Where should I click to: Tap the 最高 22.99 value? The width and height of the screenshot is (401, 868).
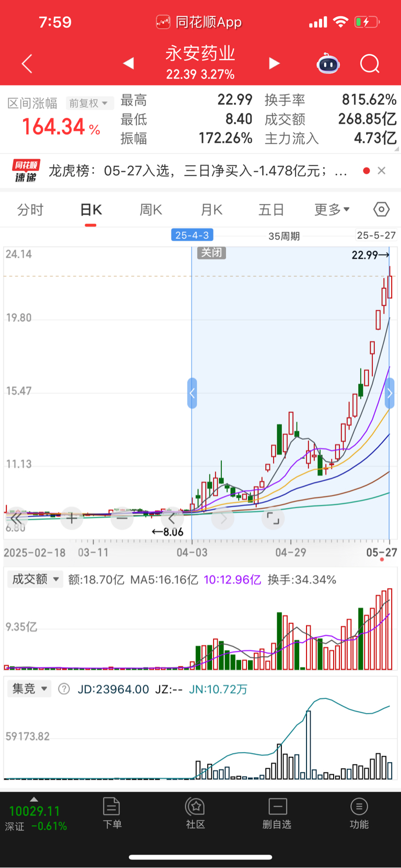tap(235, 99)
